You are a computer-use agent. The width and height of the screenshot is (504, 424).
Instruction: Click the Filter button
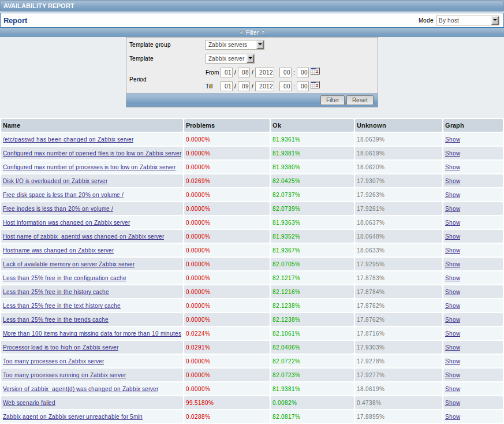(x=333, y=100)
